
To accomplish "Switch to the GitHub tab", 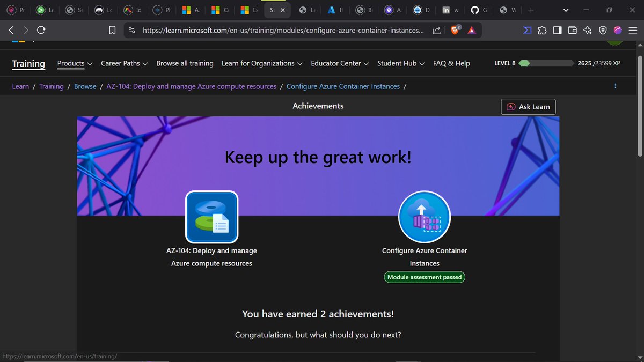I will 479,10.
